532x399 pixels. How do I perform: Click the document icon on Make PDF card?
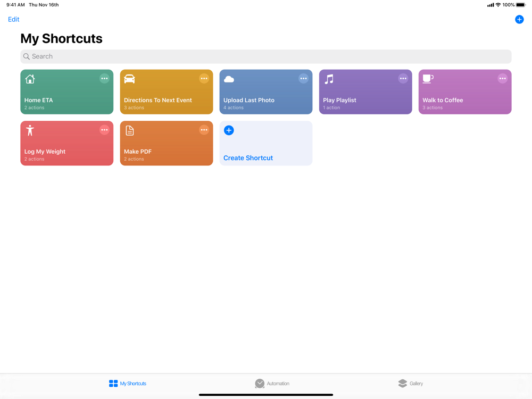point(130,131)
